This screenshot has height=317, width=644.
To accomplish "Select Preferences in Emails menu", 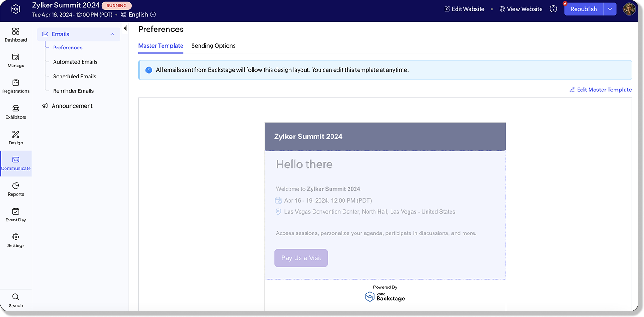I will coord(67,48).
